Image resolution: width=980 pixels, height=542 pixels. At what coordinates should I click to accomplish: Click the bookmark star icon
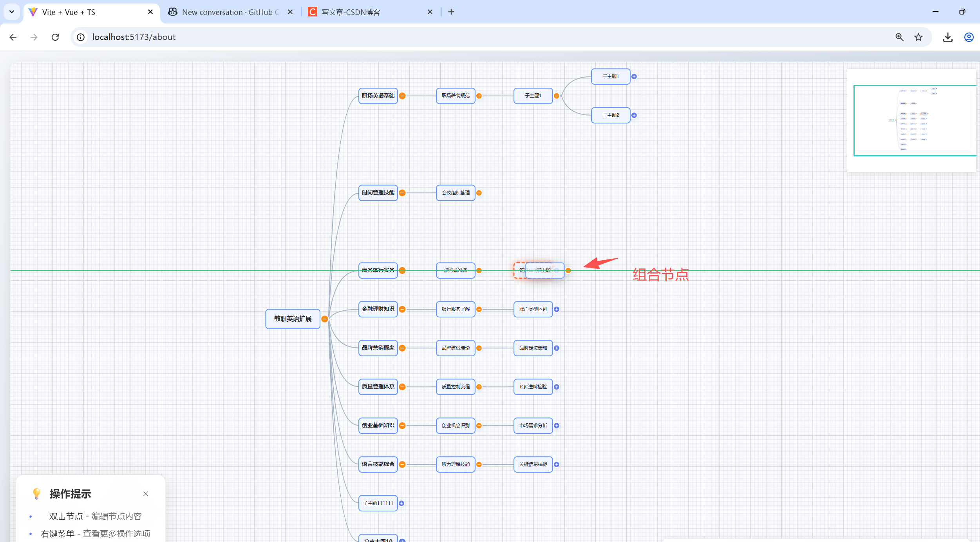coord(919,37)
